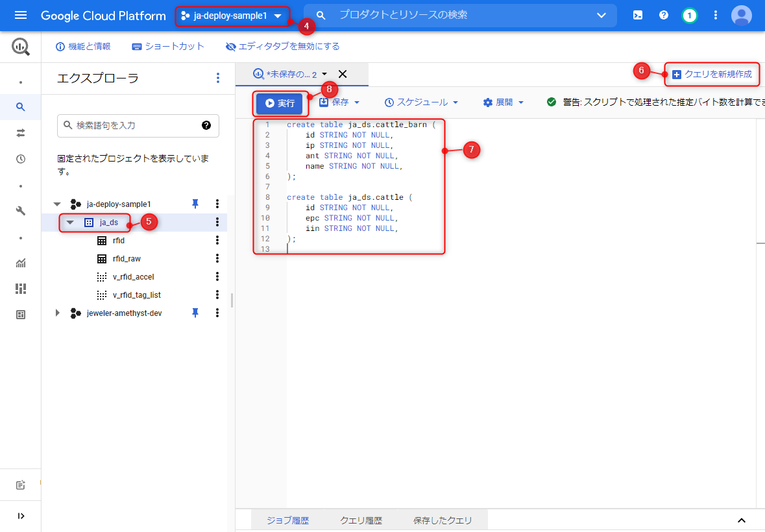Click the user account avatar
Image resolution: width=765 pixels, height=532 pixels.
[x=741, y=15]
